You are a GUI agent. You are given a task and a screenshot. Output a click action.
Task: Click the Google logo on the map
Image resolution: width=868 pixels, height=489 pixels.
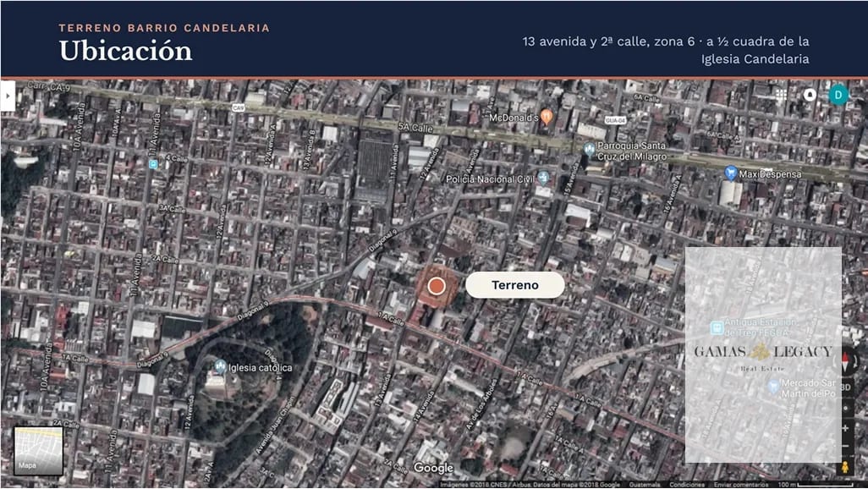[433, 468]
